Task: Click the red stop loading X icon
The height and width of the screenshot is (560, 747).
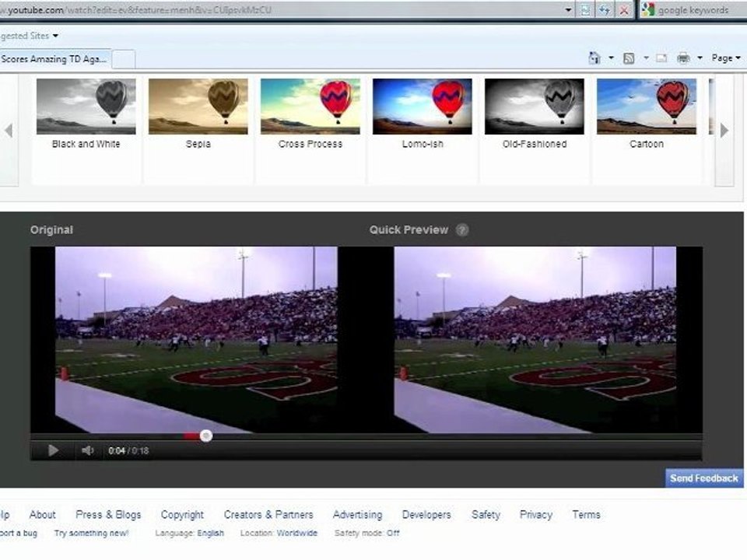Action: pyautogui.click(x=623, y=10)
